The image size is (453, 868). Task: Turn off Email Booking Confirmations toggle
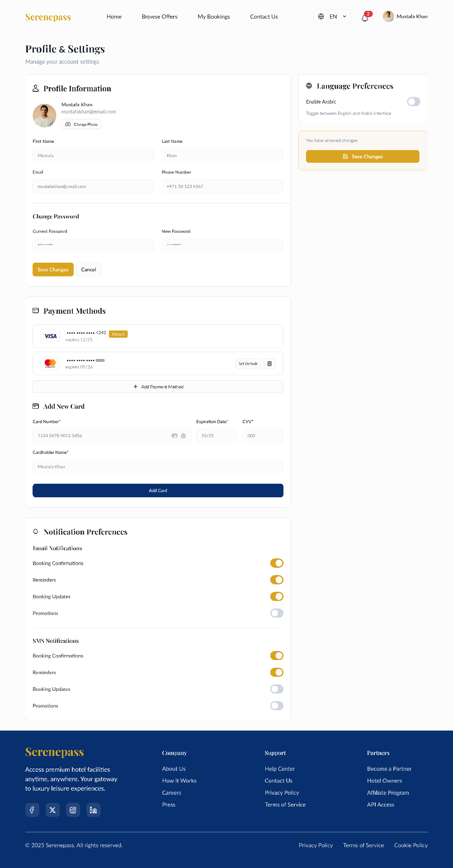(277, 563)
